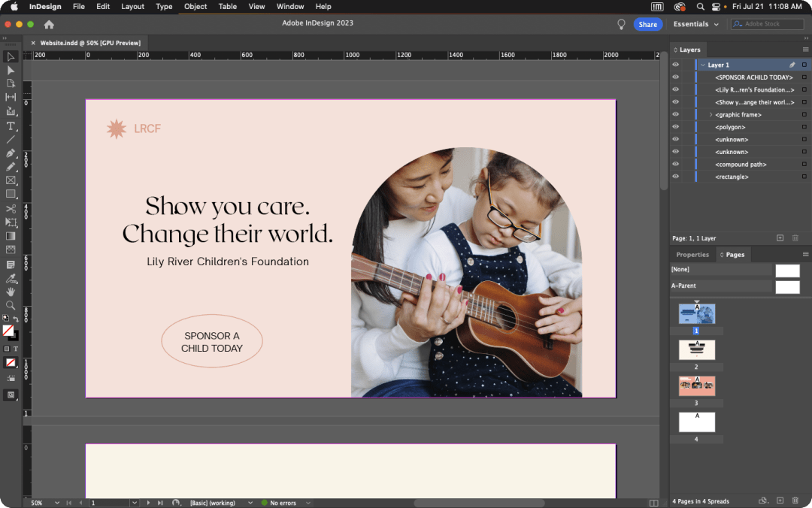Activate the Scissors tool
The height and width of the screenshot is (508, 812).
coord(11,209)
